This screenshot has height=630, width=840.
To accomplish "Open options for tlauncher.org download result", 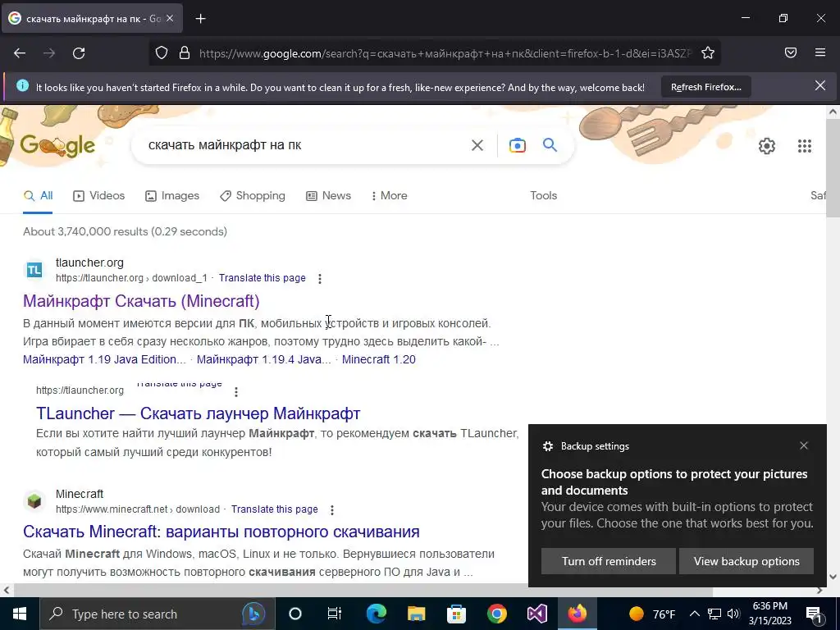I will [x=320, y=279].
